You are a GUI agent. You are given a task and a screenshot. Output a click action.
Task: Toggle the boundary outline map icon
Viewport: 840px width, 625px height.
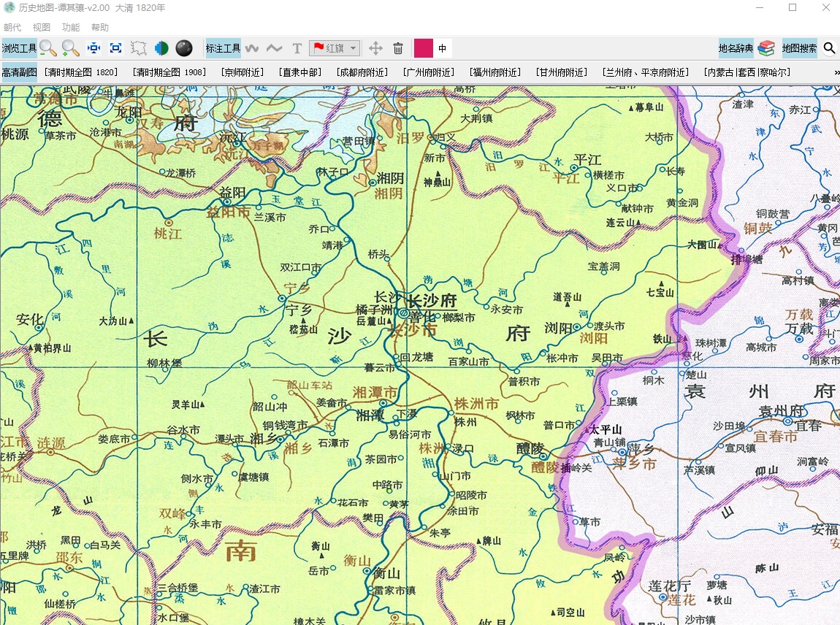pyautogui.click(x=139, y=48)
